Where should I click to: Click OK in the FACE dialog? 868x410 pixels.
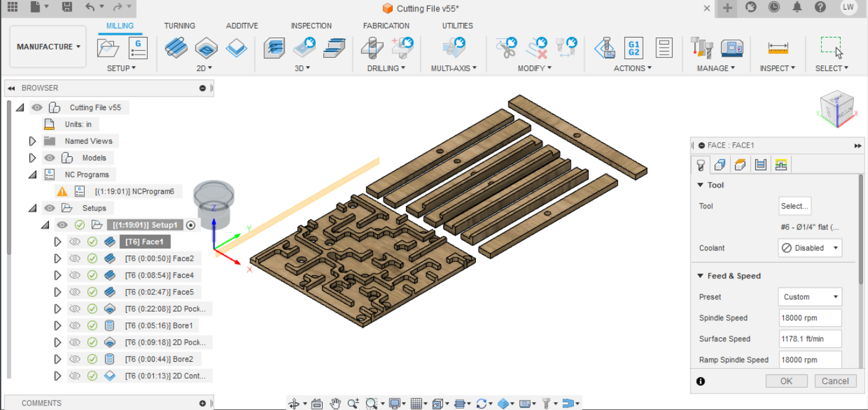click(x=786, y=381)
